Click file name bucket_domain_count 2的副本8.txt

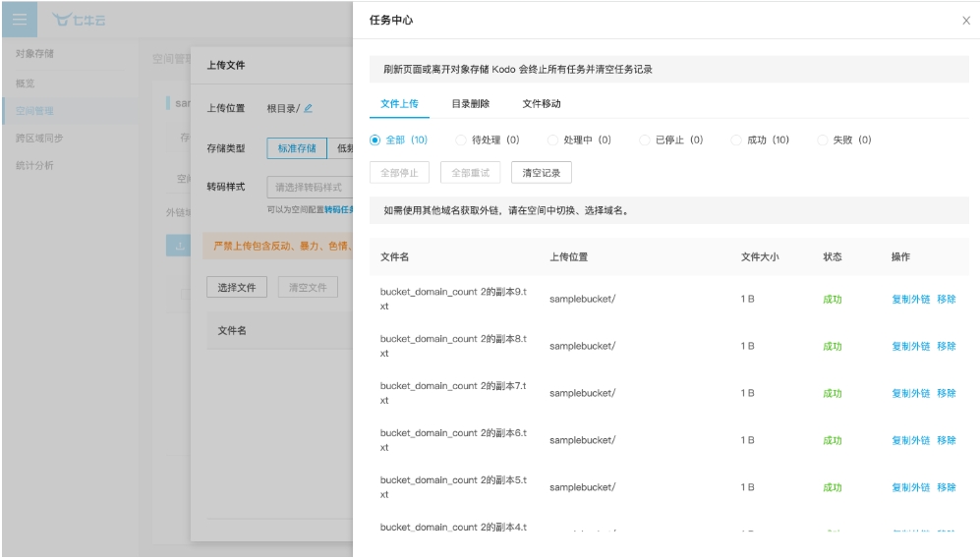(453, 346)
